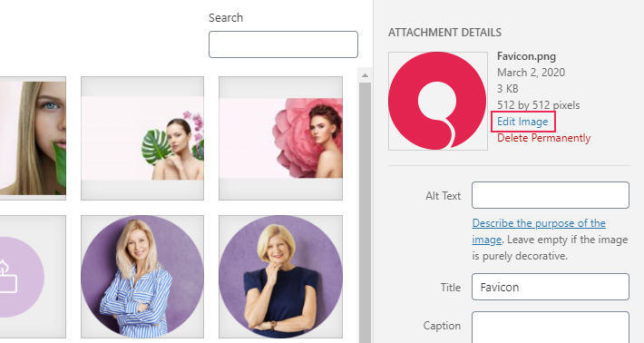Screen dimensions: 644x343
Task: Select thumbnail of blonde woman with green leaf
Action: tap(33, 139)
